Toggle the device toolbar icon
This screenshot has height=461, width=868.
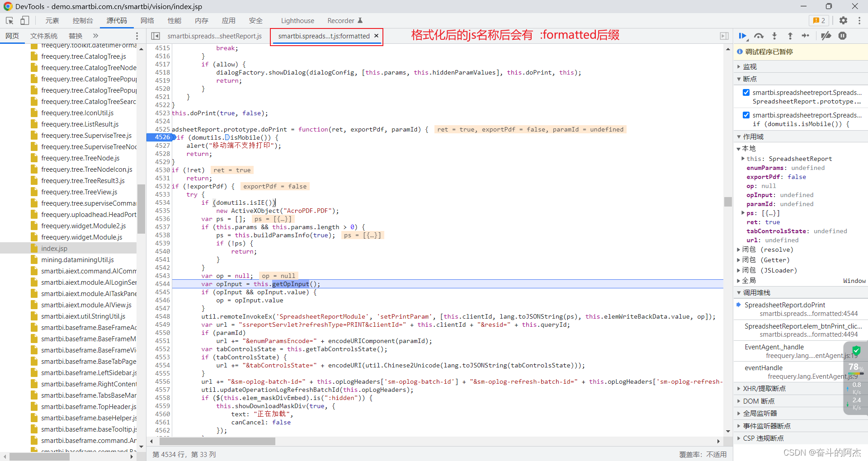click(25, 20)
